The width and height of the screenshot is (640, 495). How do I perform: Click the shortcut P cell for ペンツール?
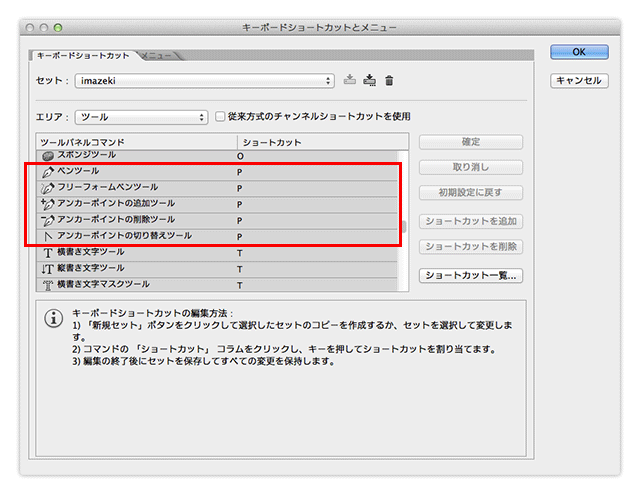pos(240,172)
